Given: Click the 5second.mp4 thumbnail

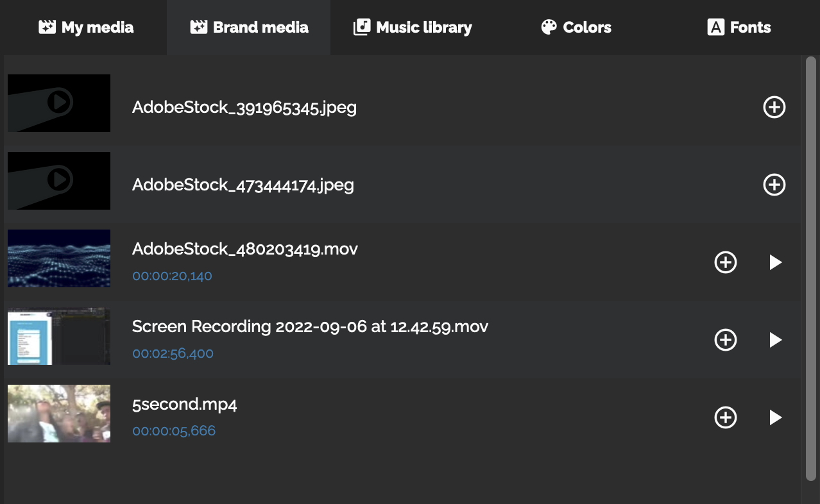Looking at the screenshot, I should pyautogui.click(x=59, y=414).
